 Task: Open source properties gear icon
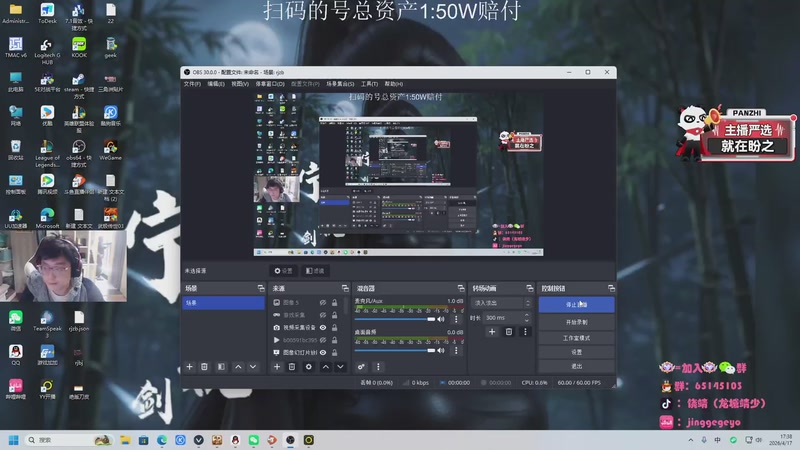[309, 367]
